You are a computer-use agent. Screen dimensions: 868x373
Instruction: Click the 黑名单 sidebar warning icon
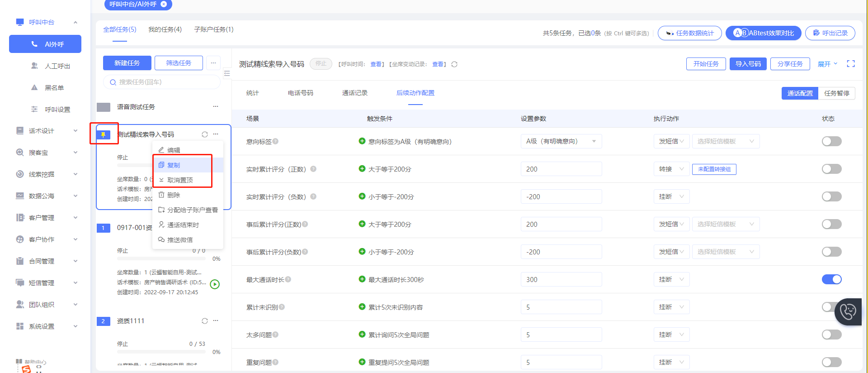(34, 87)
